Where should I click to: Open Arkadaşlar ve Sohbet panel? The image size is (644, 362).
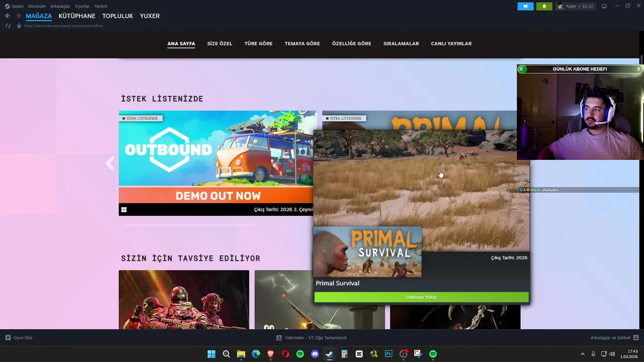pyautogui.click(x=615, y=338)
